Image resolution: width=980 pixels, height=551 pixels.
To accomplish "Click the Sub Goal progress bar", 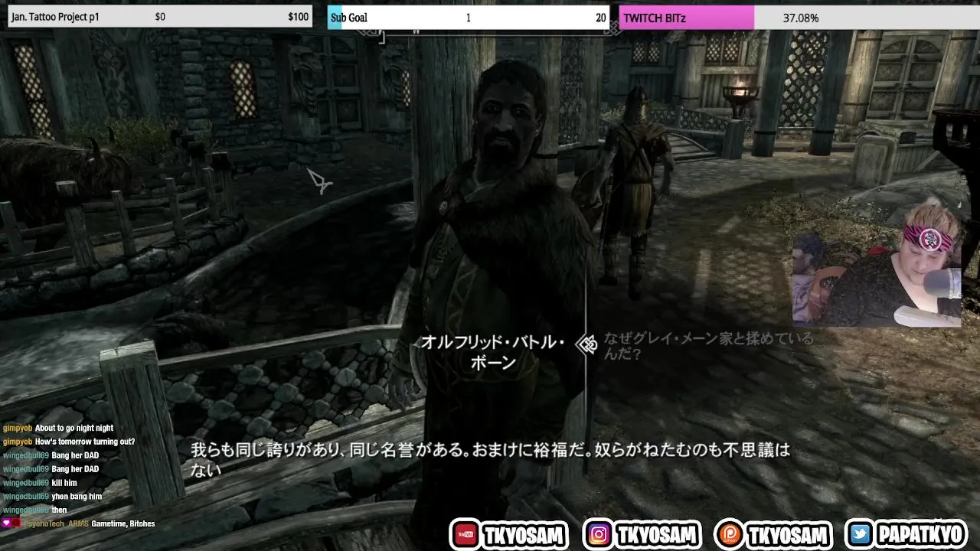I will coord(469,17).
